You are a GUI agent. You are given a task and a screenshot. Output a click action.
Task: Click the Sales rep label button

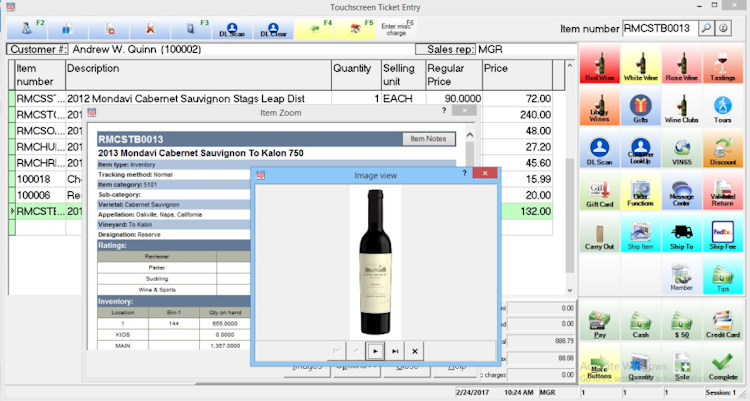[445, 49]
